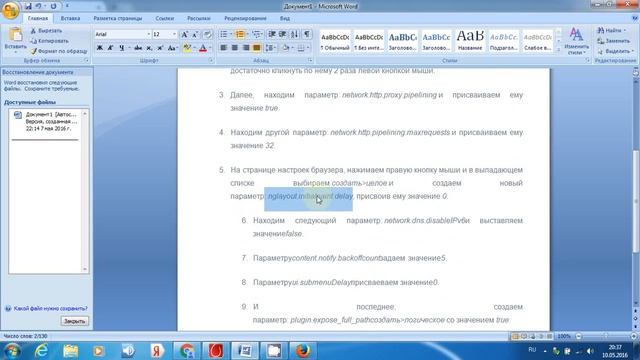
Task: Switch to the Разметка страницы tab
Action: [x=118, y=18]
